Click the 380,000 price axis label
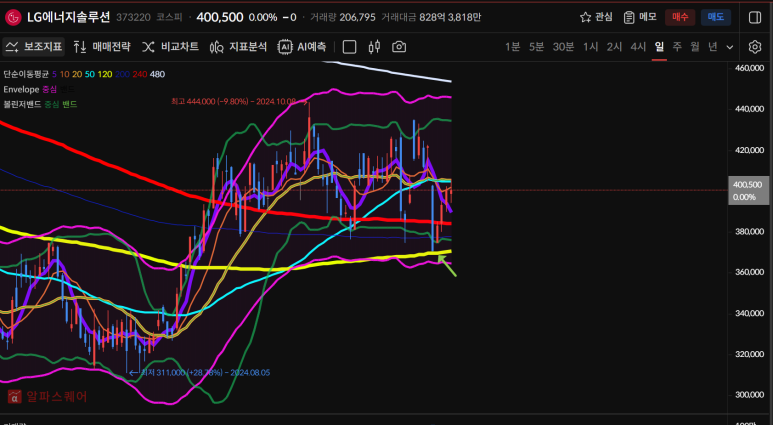Screen dimensions: 773x425 pos(748,231)
